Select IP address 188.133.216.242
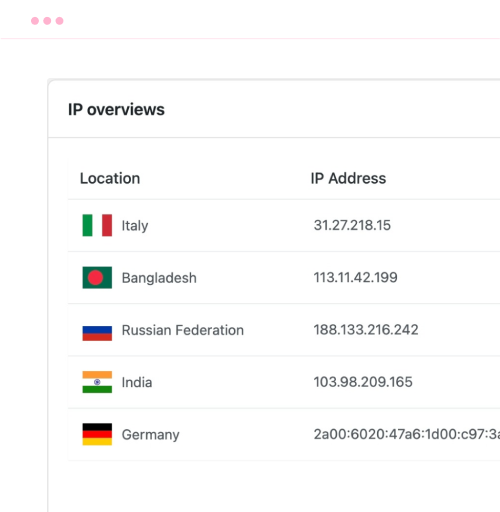 [366, 330]
